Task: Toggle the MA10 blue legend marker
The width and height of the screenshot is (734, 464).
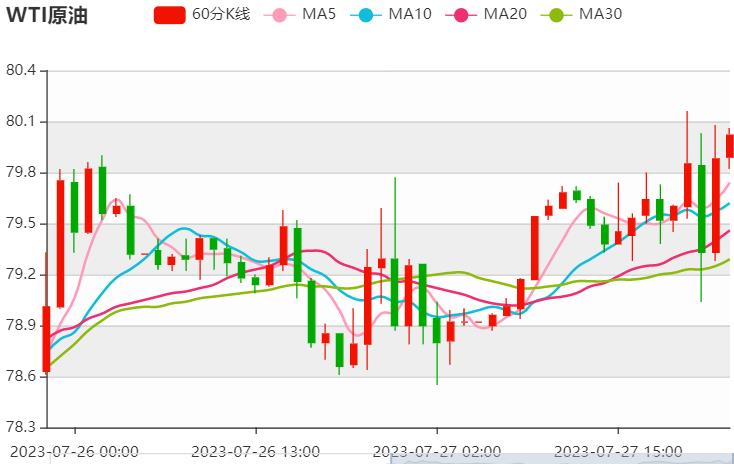Action: tap(372, 15)
